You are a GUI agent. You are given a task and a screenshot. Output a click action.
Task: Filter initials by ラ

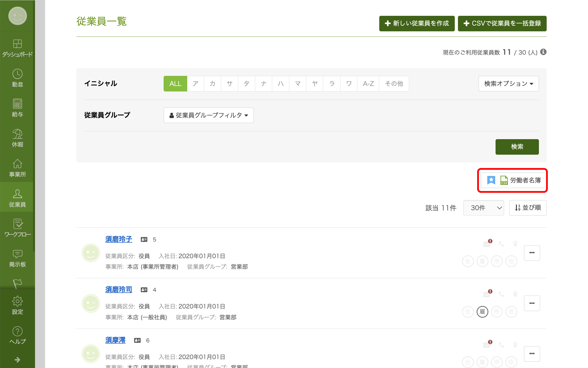pos(332,84)
